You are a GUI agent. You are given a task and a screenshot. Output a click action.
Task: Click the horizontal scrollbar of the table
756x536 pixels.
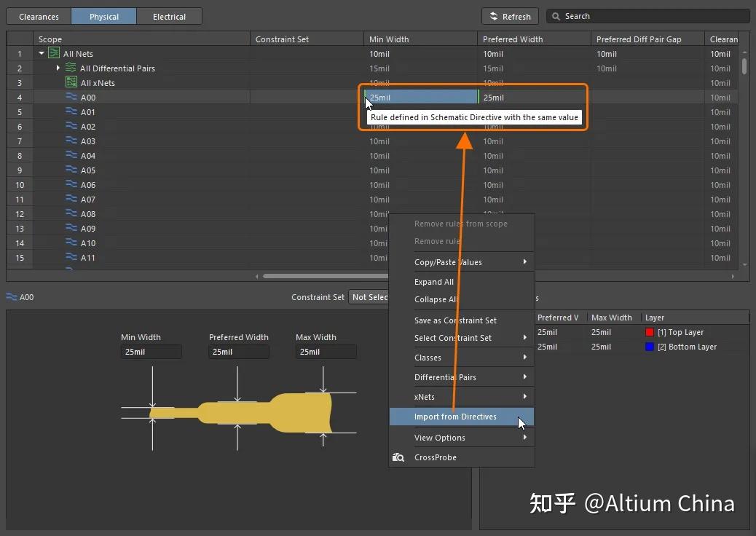pyautogui.click(x=326, y=276)
